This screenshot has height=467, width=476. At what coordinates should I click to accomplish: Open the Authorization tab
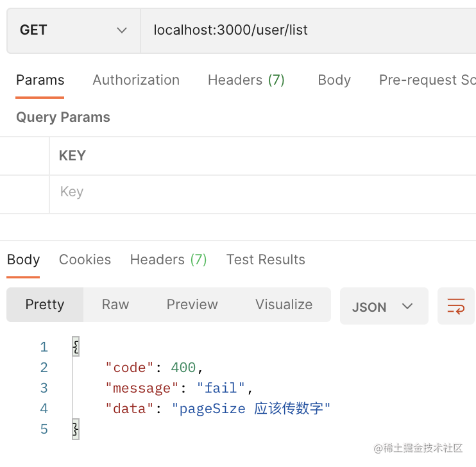(x=136, y=80)
